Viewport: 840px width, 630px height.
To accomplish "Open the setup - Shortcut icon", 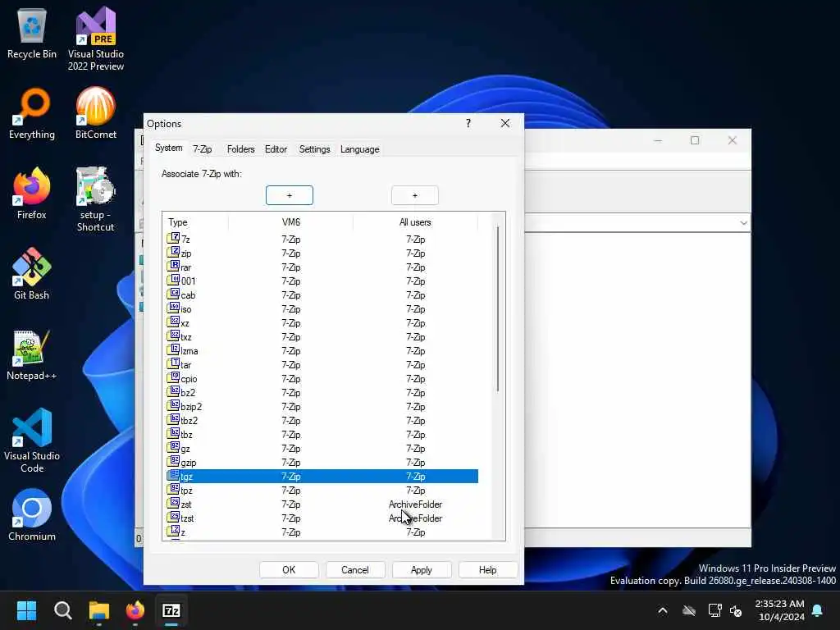I will (x=95, y=199).
